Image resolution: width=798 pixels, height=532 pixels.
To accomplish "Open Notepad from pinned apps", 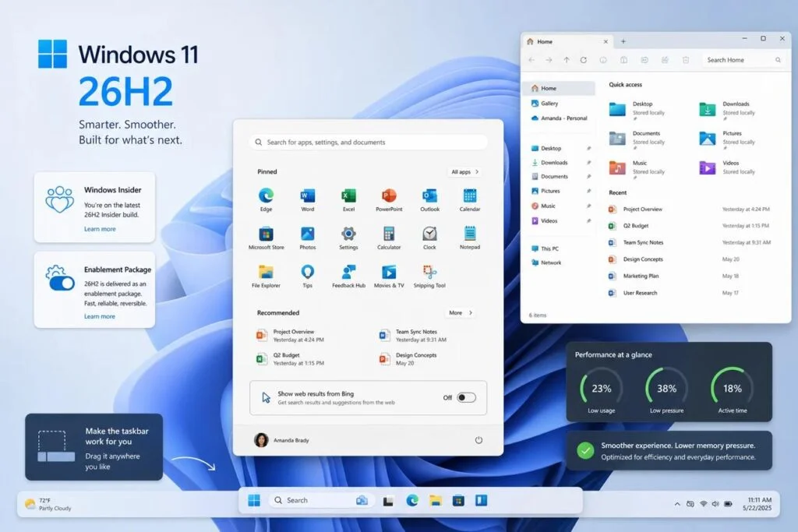I will pyautogui.click(x=470, y=238).
